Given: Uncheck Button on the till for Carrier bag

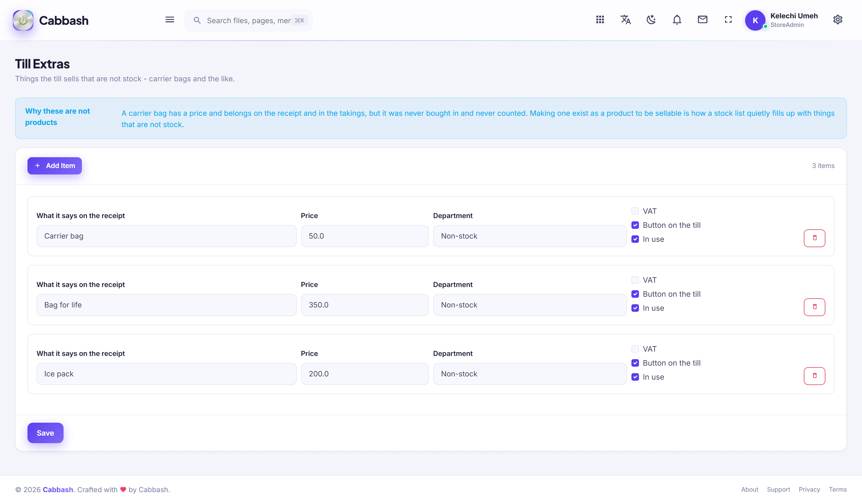Looking at the screenshot, I should (635, 225).
